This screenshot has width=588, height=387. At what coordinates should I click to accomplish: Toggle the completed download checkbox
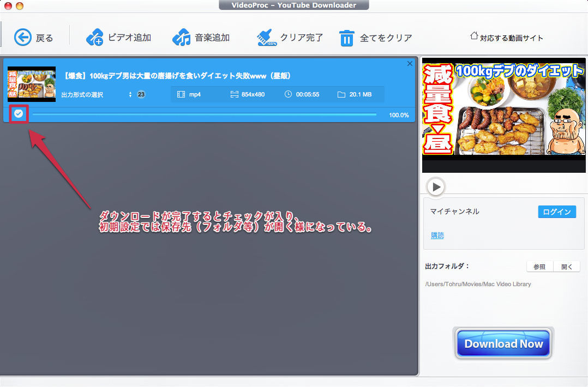[x=19, y=113]
